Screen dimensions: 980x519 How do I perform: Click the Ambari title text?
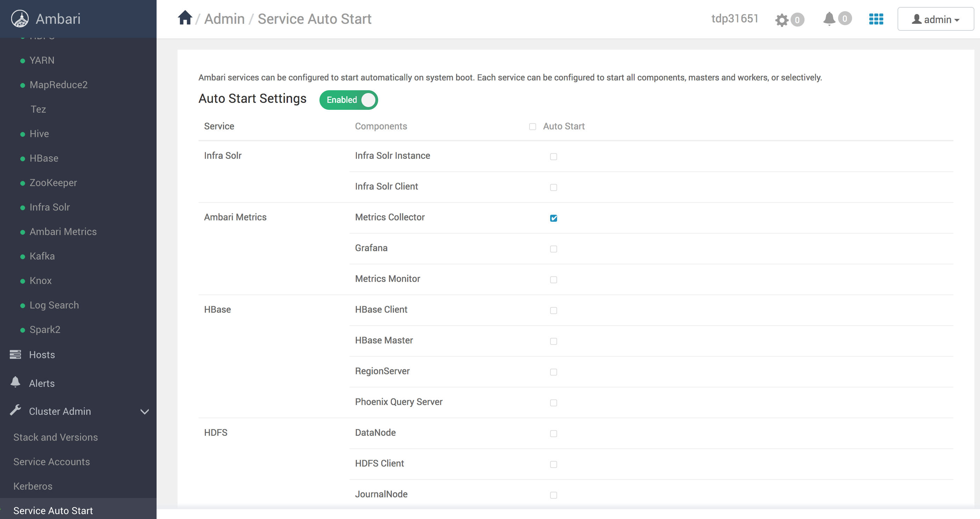pos(58,19)
